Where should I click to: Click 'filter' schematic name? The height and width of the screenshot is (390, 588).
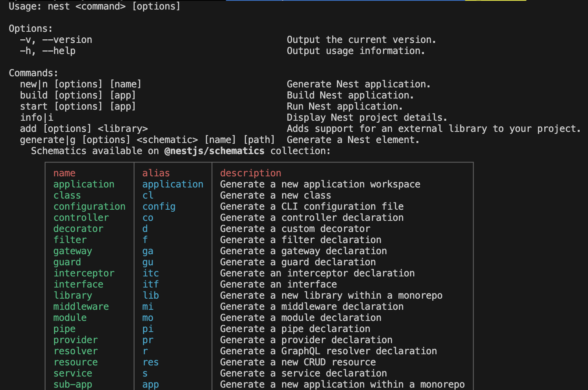(70, 240)
